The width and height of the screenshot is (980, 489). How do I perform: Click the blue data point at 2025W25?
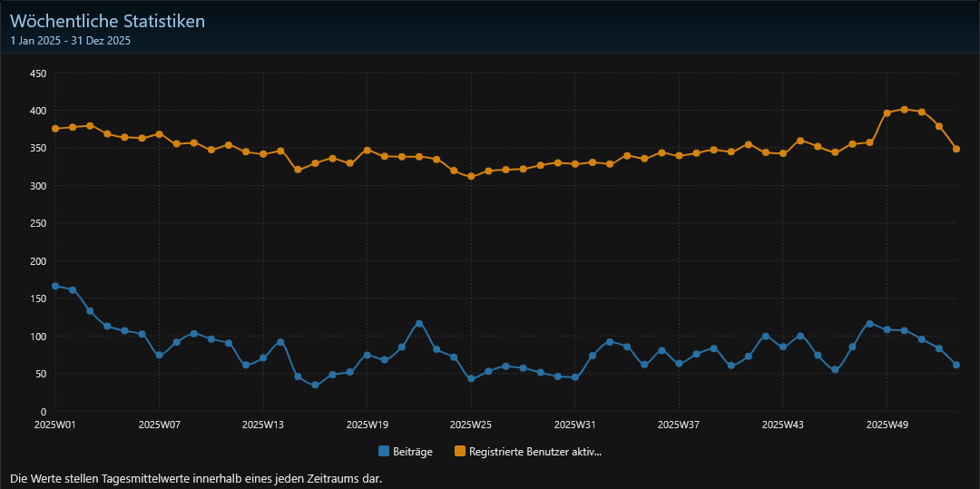pos(471,378)
